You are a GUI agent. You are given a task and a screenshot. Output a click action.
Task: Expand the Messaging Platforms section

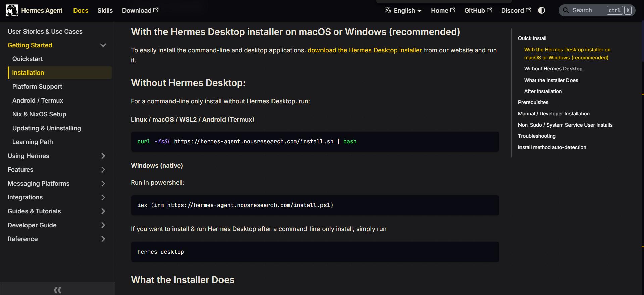click(56, 183)
